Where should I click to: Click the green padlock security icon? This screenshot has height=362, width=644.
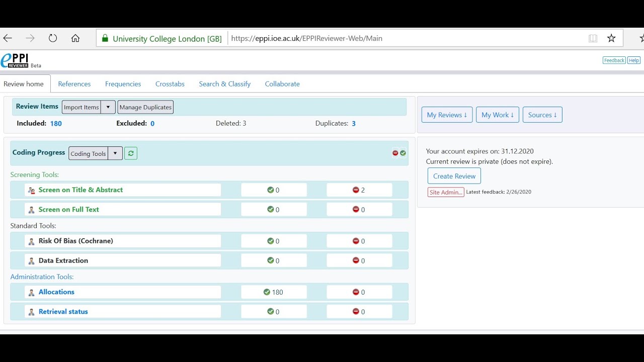pyautogui.click(x=105, y=38)
